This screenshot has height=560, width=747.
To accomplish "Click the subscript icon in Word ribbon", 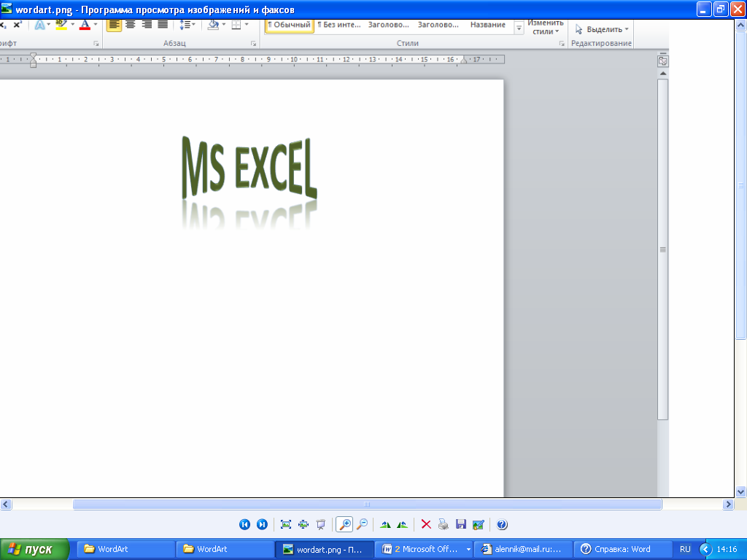I will [3, 25].
